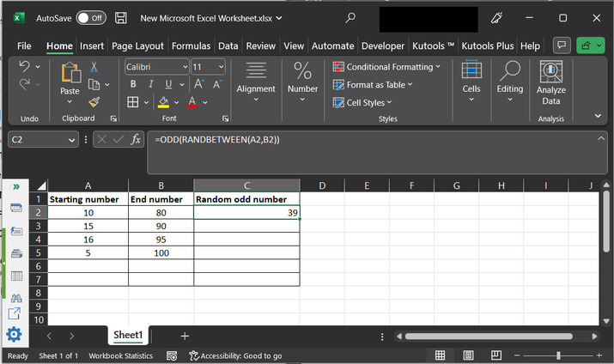Click the Insert Function fx icon
614x364 pixels.
pos(136,139)
